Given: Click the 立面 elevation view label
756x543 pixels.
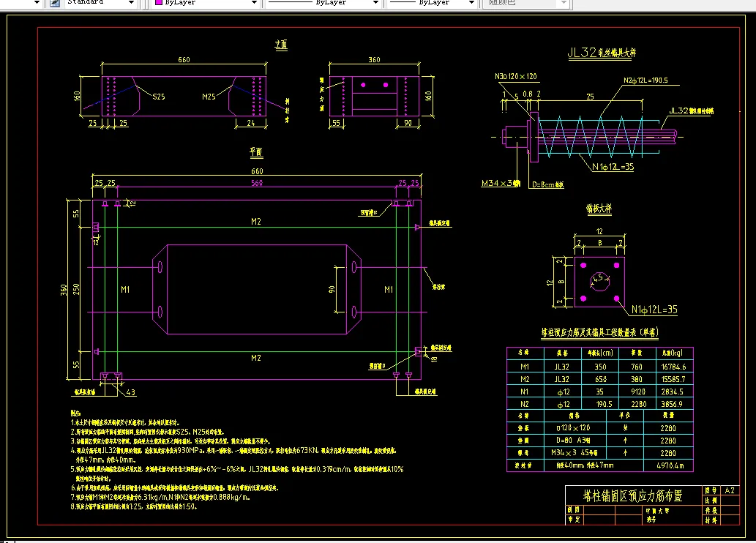Looking at the screenshot, I should (281, 45).
